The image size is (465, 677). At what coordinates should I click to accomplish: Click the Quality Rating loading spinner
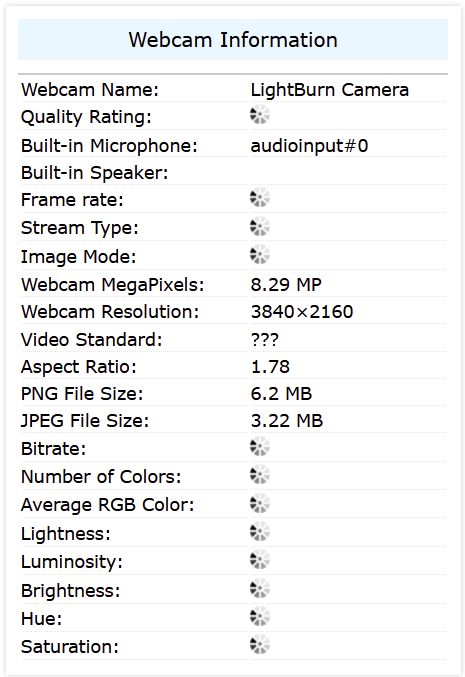coord(259,115)
